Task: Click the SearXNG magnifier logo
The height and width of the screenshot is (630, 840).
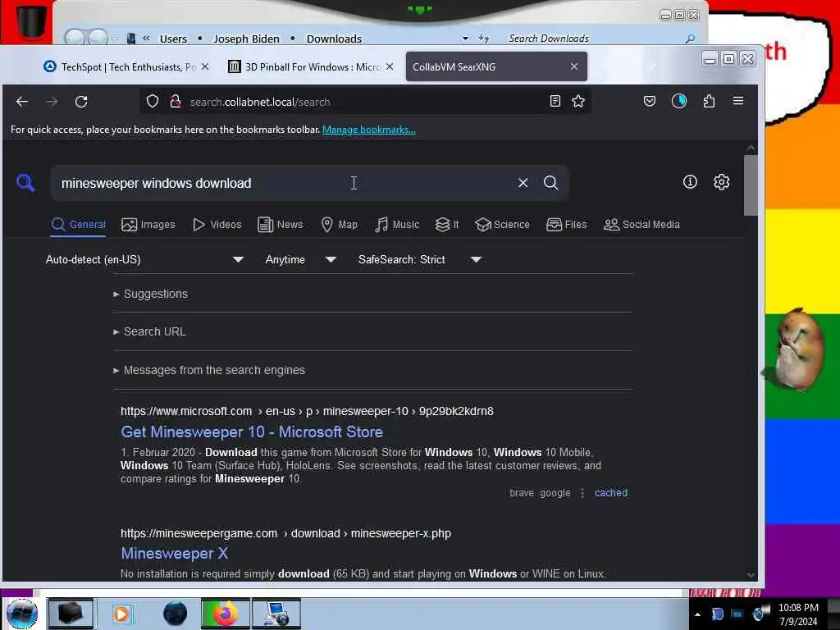Action: click(25, 183)
